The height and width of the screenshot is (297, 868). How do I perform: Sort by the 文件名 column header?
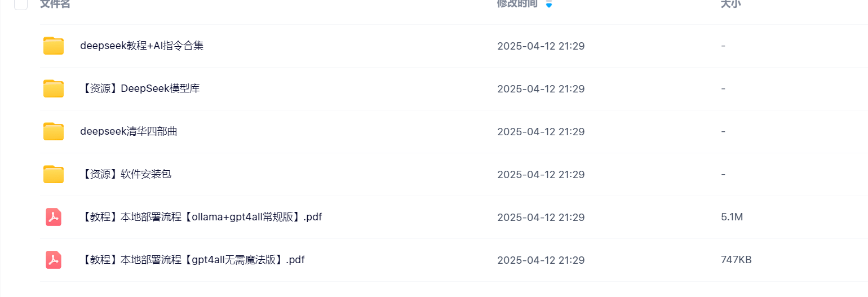coord(55,3)
